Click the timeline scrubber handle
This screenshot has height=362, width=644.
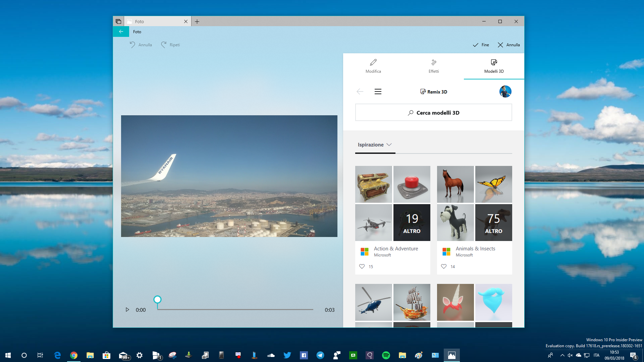(157, 300)
